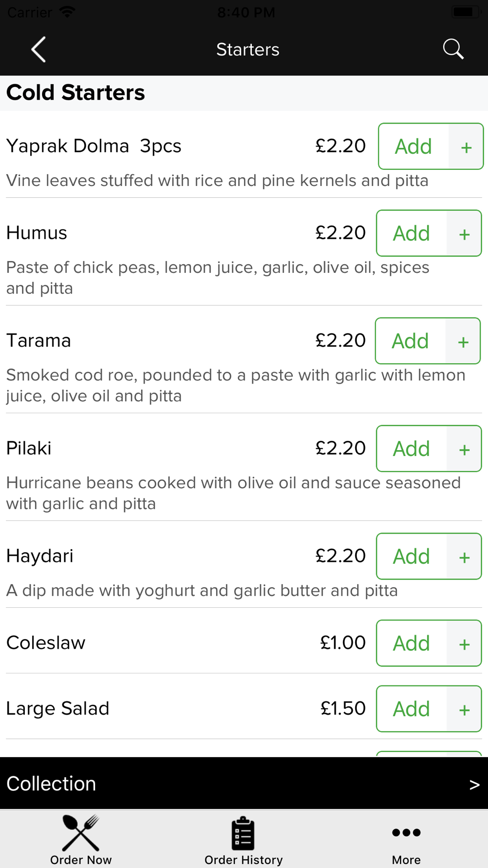Tap the plus icon next to Humus
This screenshot has height=868, width=488.
[464, 233]
